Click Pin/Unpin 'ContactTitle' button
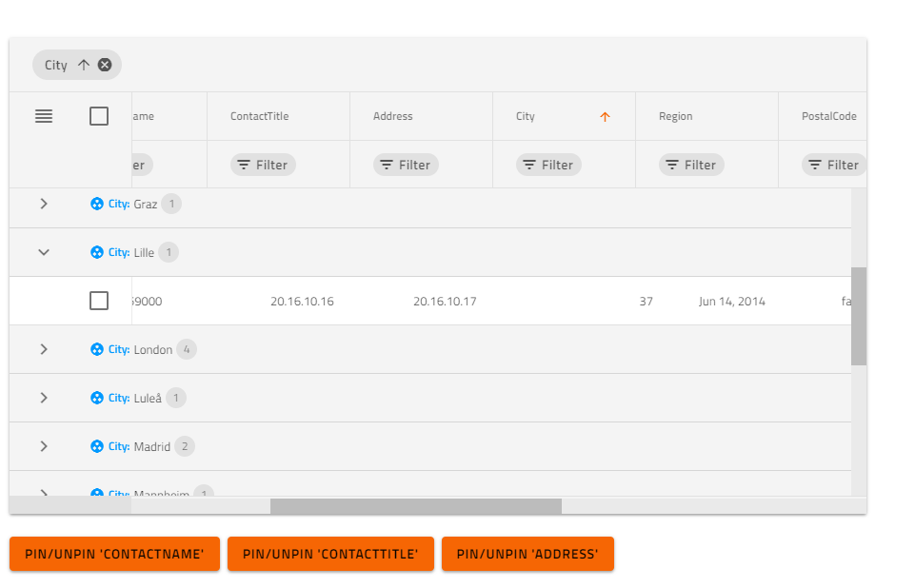Viewport: 915px width, 588px height. tap(330, 554)
